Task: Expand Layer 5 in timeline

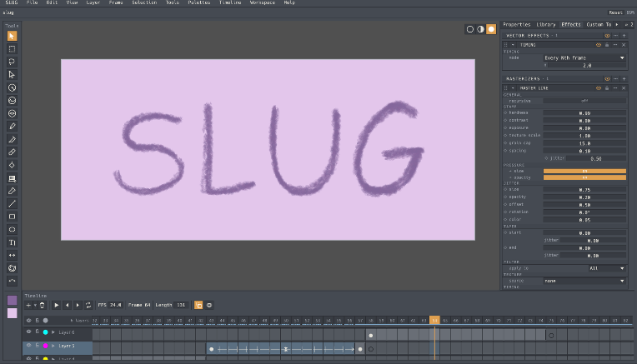Action: pos(53,347)
